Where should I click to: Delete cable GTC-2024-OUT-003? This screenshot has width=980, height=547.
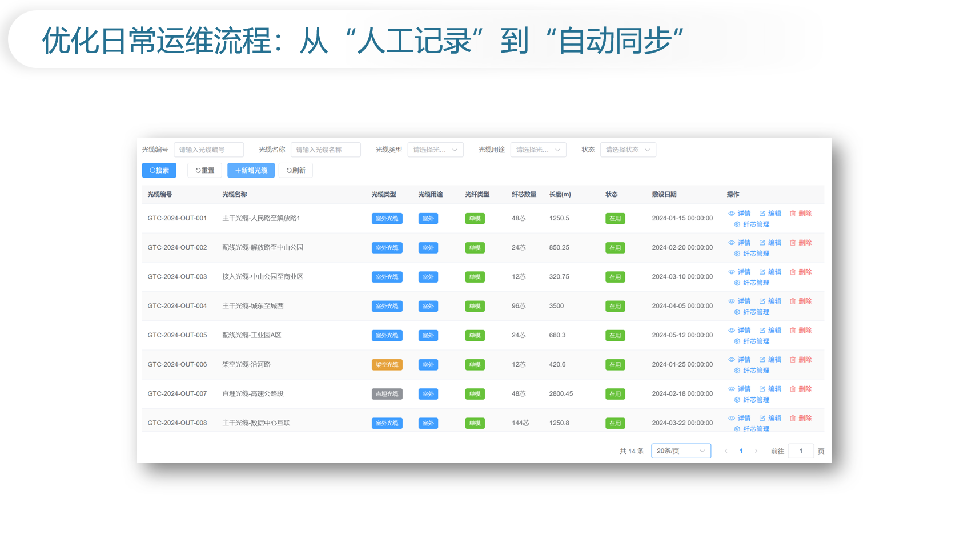[x=801, y=272]
